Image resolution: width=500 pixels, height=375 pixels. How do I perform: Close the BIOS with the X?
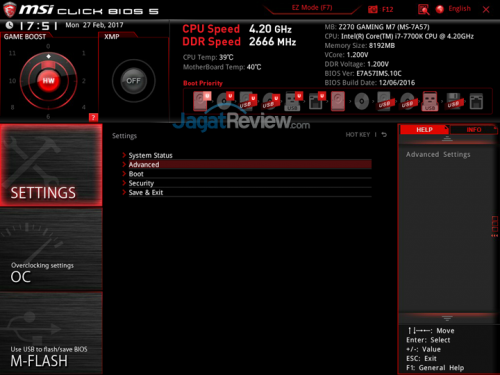tap(486, 9)
